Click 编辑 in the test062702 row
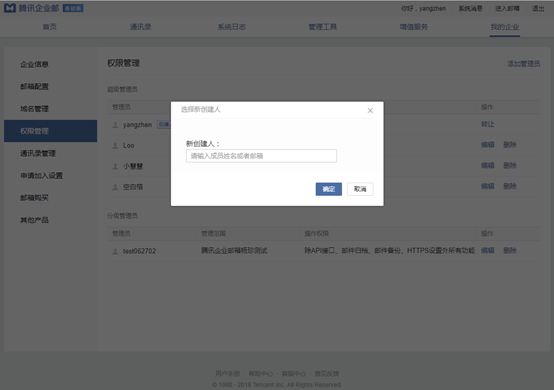Viewport: 554px width, 390px height. 488,250
